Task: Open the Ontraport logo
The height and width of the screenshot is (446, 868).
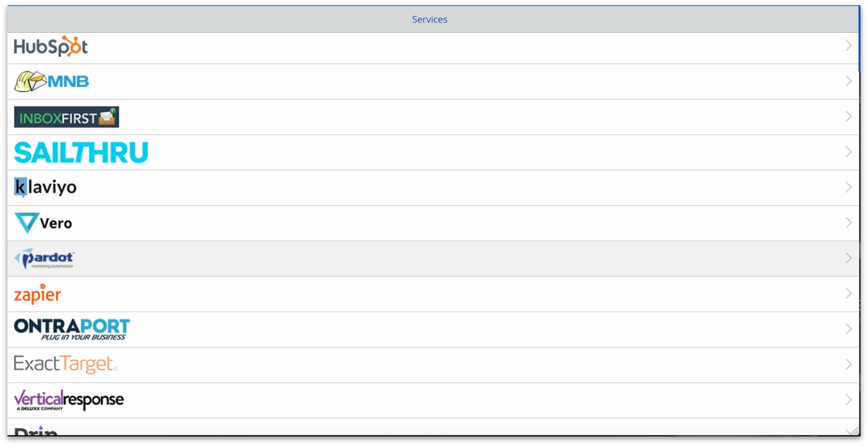Action: point(72,329)
